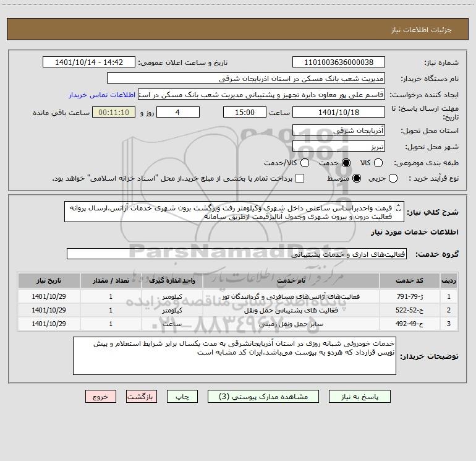The width and height of the screenshot is (476, 461).
Task: Toggle the Islamic treasury payment checkbox
Action: pos(300,179)
